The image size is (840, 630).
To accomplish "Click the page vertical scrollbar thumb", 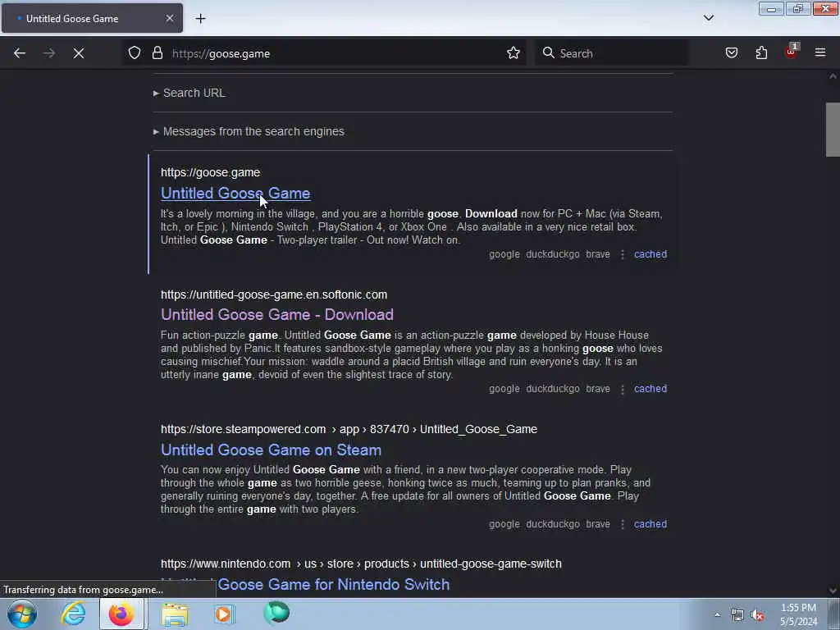I will point(833,129).
